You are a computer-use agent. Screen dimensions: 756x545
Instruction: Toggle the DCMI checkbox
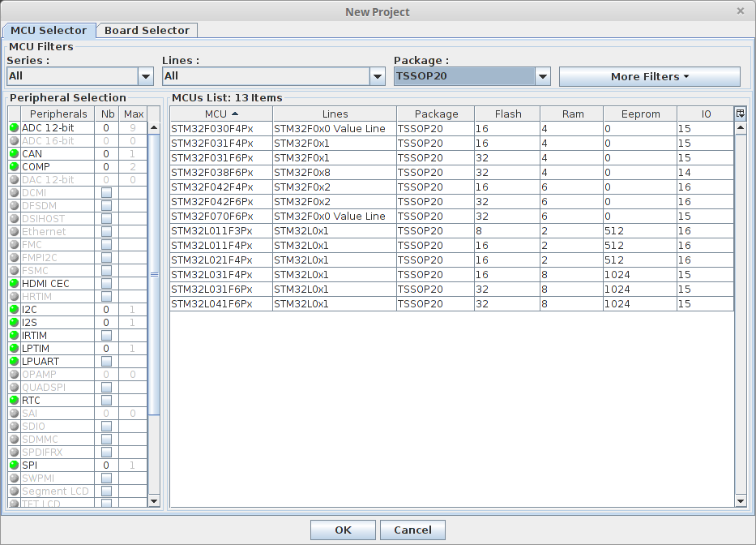(107, 192)
